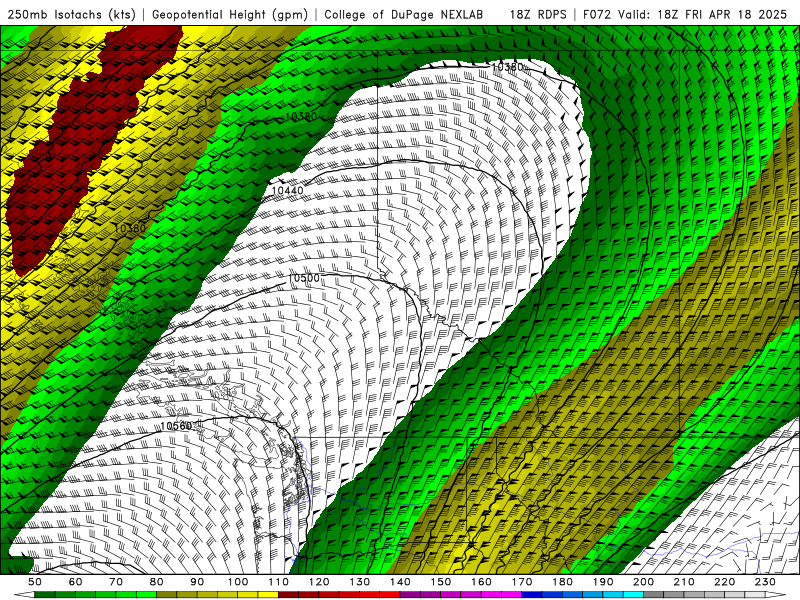This screenshot has height=600, width=800.
Task: Click the "18Z RDPS" model run label
Action: (538, 14)
